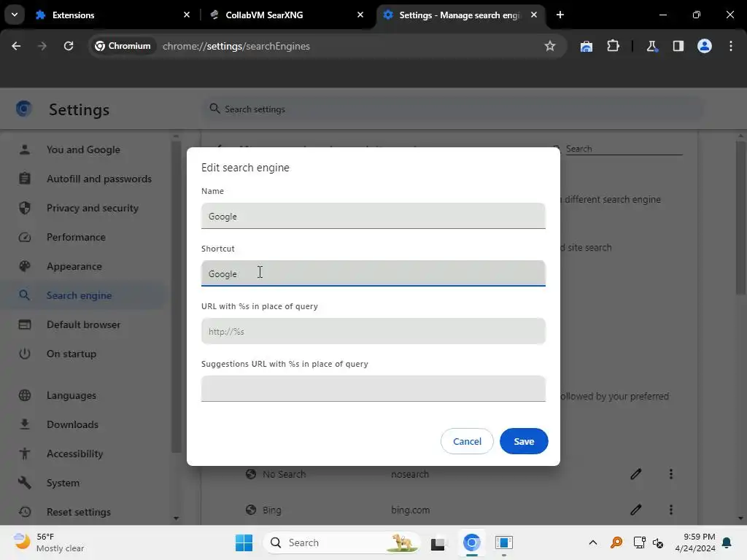Click the main page vertical scrollbar

click(x=740, y=217)
